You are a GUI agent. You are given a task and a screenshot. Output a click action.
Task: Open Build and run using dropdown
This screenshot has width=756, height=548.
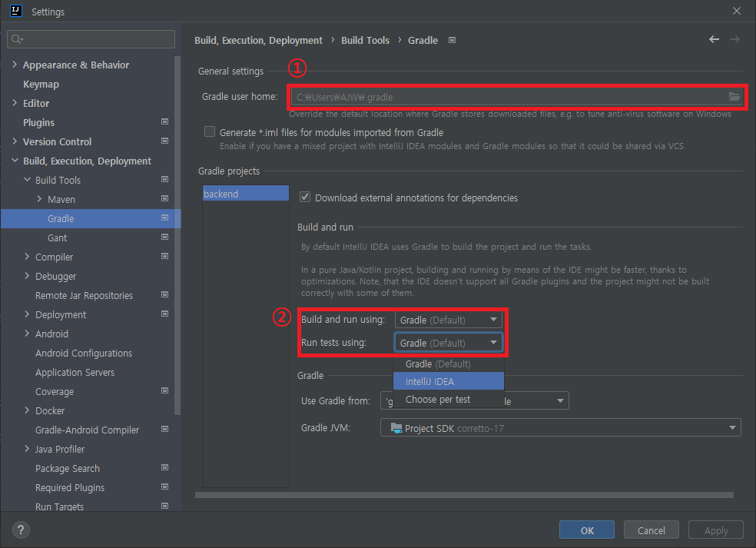[449, 320]
